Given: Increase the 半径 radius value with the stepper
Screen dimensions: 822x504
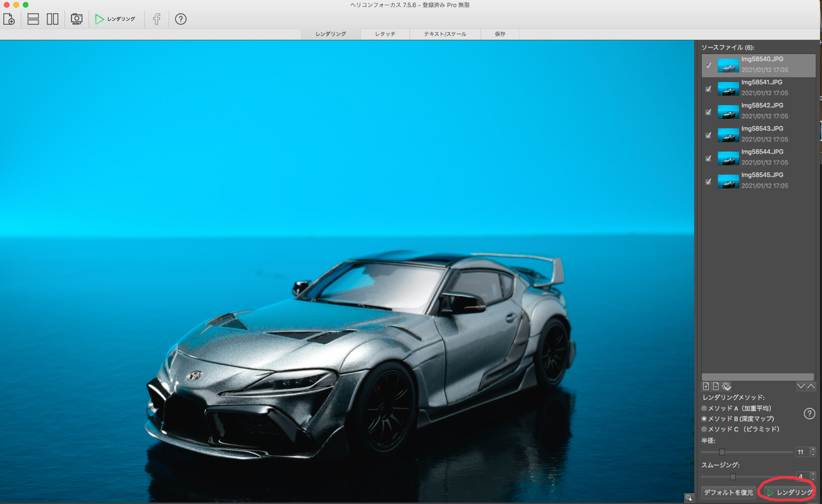Looking at the screenshot, I should point(813,450).
